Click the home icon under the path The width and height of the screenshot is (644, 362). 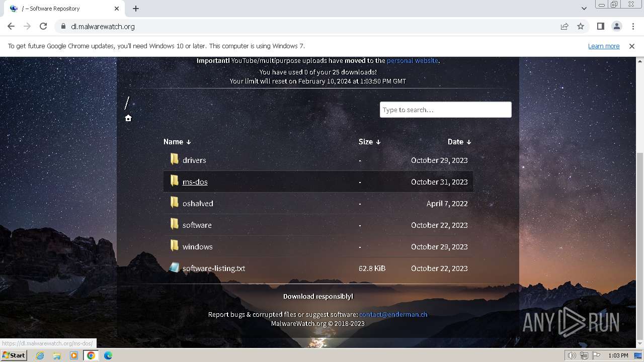(x=128, y=118)
